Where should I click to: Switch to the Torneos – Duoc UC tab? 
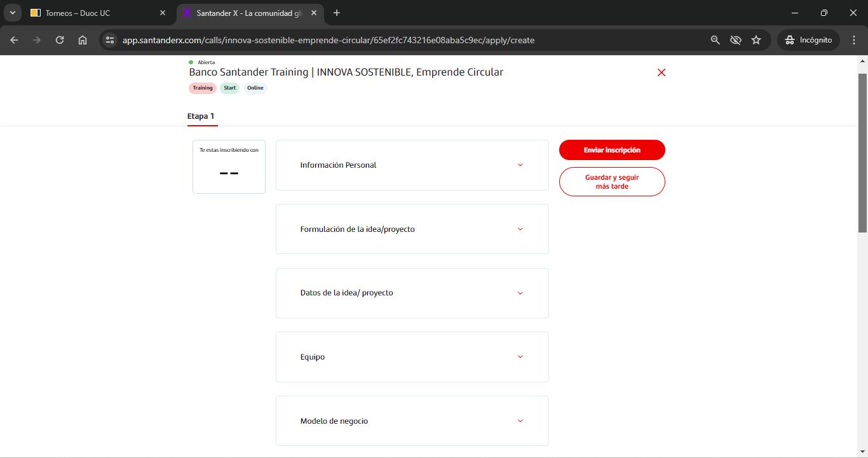[x=98, y=13]
